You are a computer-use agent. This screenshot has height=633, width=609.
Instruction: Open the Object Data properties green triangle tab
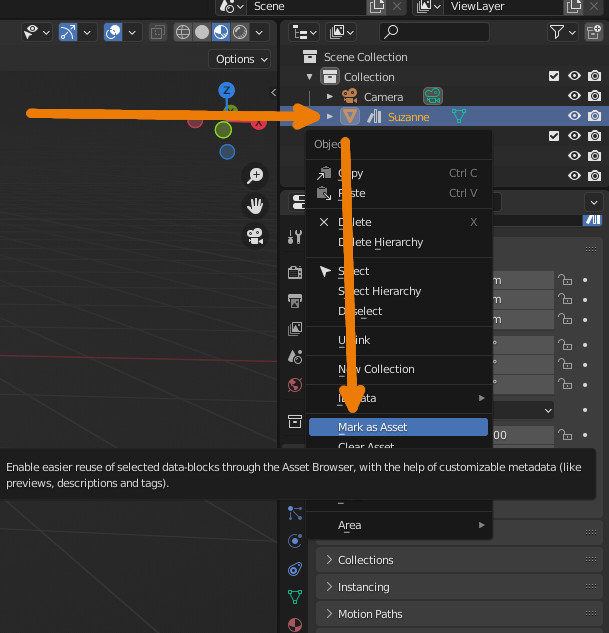click(295, 597)
